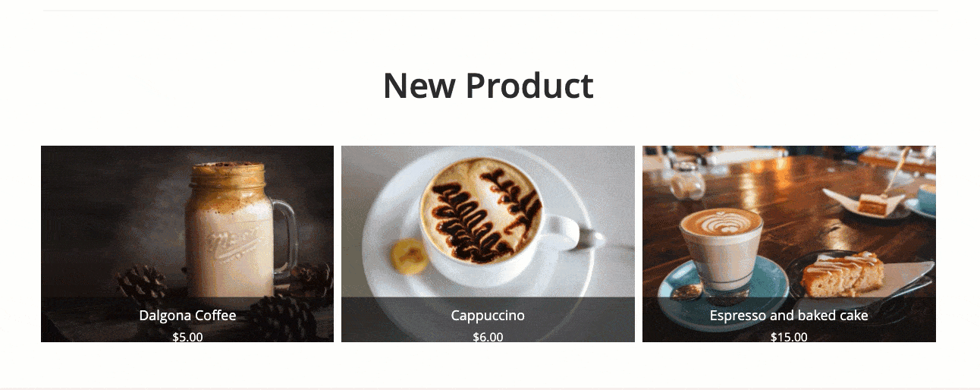The image size is (980, 390).
Task: Select the $15.00 price label
Action: click(789, 337)
